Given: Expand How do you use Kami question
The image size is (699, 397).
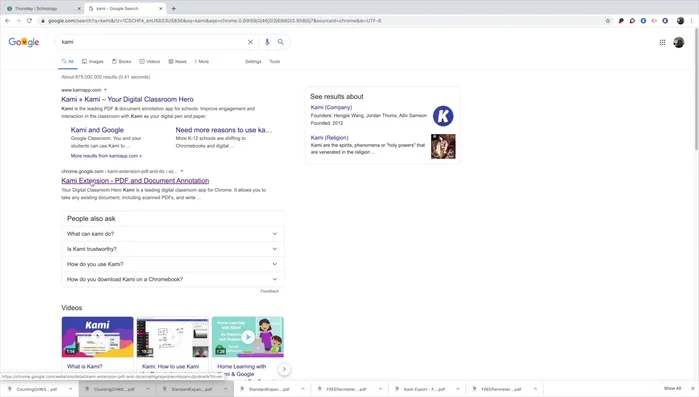Looking at the screenshot, I should tap(173, 264).
